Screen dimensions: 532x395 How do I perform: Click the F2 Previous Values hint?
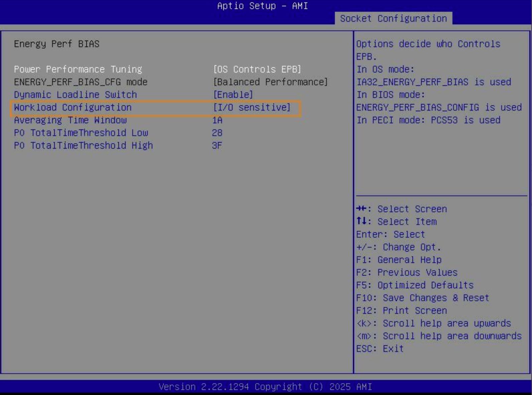tap(407, 272)
